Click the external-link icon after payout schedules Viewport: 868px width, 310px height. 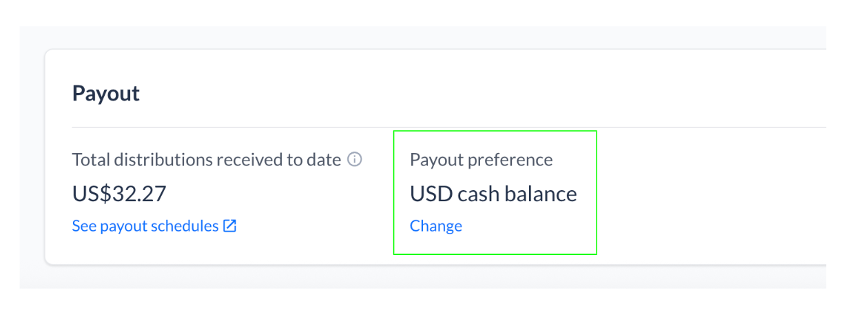click(230, 226)
